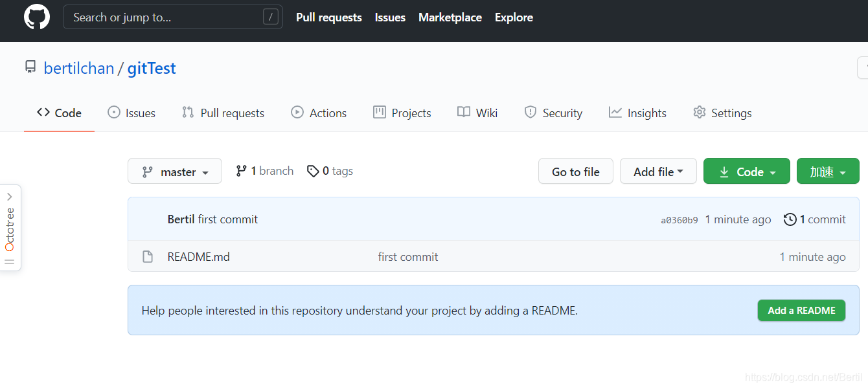Click the Actions play icon

click(297, 112)
